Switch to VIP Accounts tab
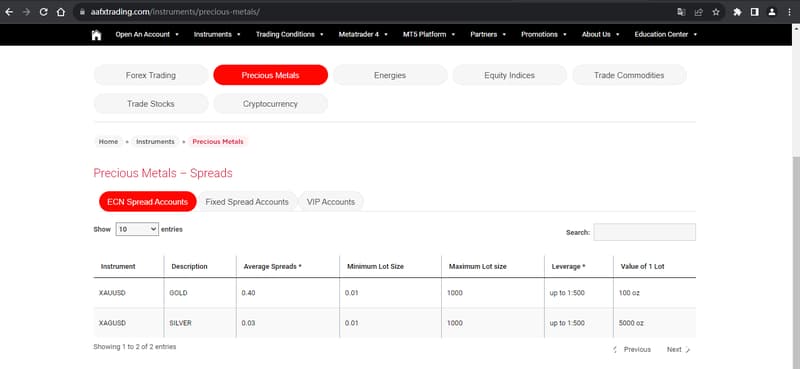 tap(331, 202)
